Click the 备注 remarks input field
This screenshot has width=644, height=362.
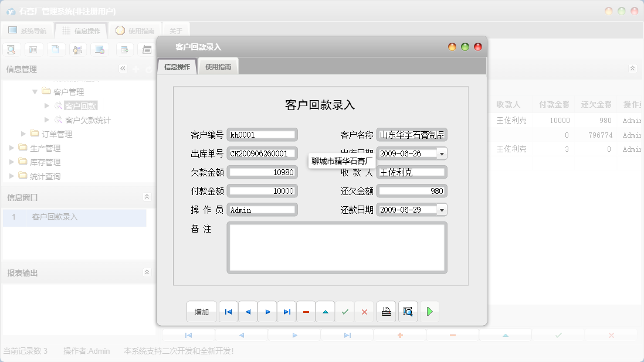pyautogui.click(x=337, y=247)
